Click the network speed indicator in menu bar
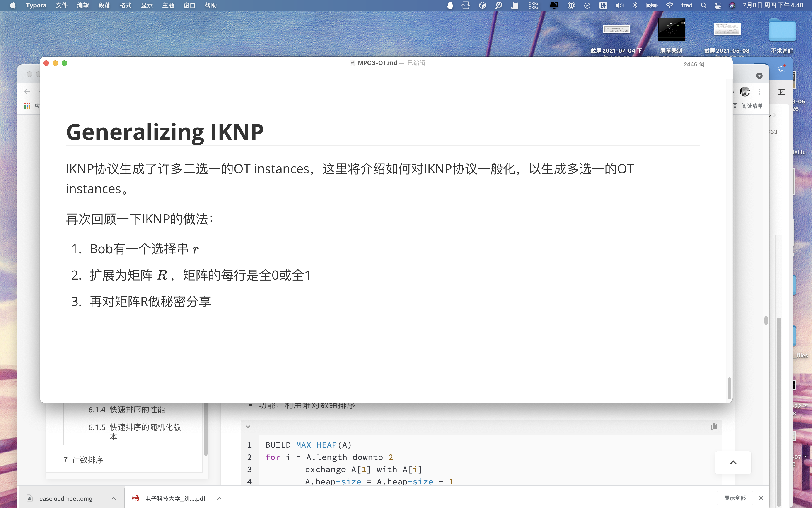The width and height of the screenshot is (812, 508). coord(534,5)
